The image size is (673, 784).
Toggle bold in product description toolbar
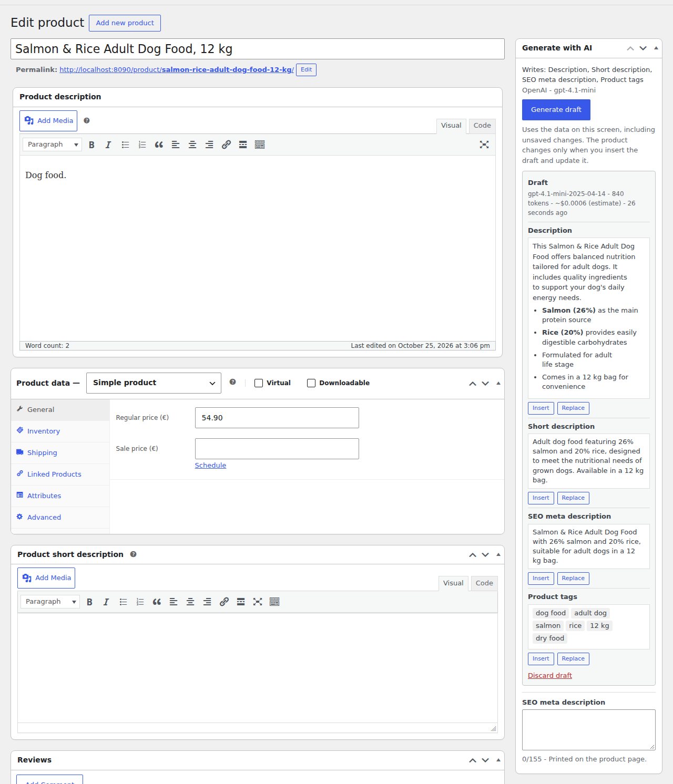(91, 145)
